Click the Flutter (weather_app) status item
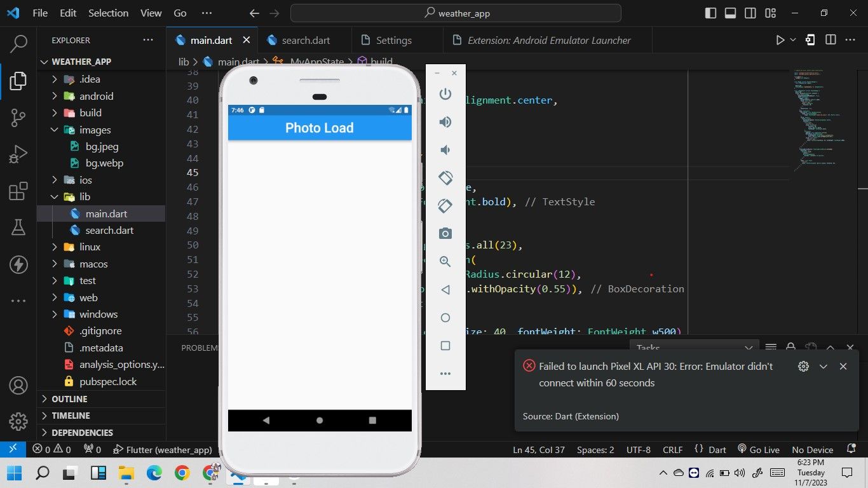 click(162, 449)
